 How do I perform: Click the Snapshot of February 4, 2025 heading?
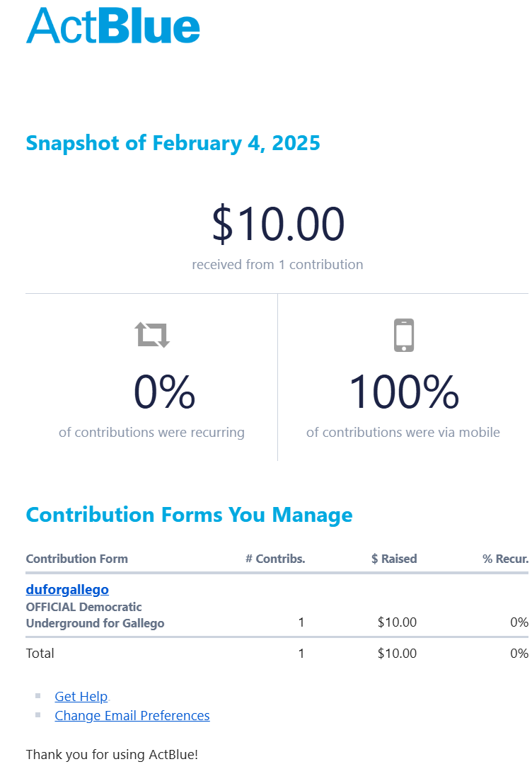173,143
